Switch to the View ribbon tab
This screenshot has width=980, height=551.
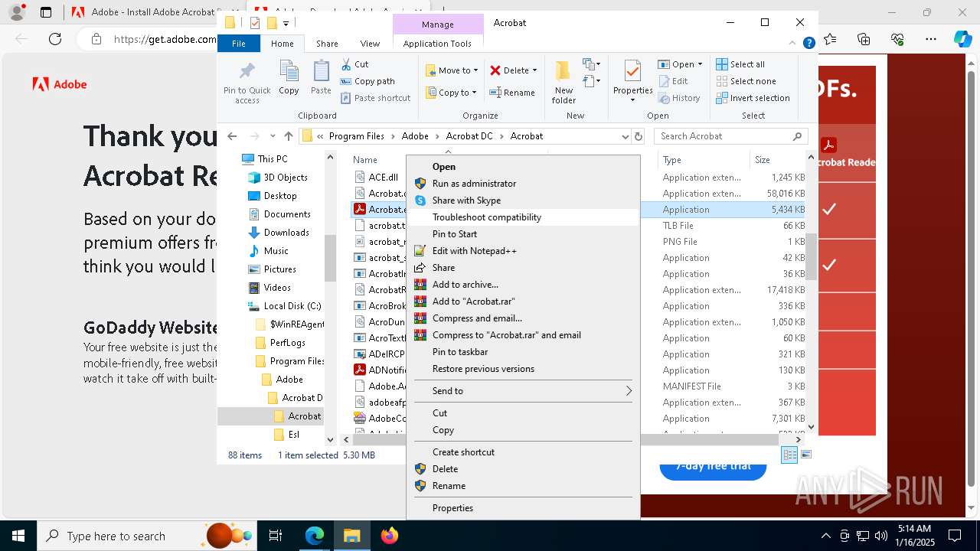click(370, 44)
